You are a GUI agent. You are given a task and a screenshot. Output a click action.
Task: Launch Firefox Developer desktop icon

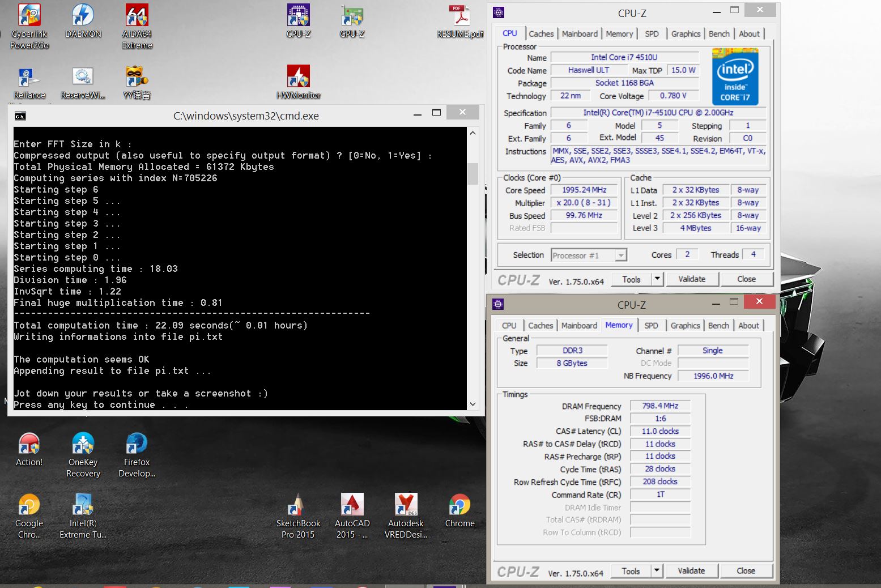(137, 455)
